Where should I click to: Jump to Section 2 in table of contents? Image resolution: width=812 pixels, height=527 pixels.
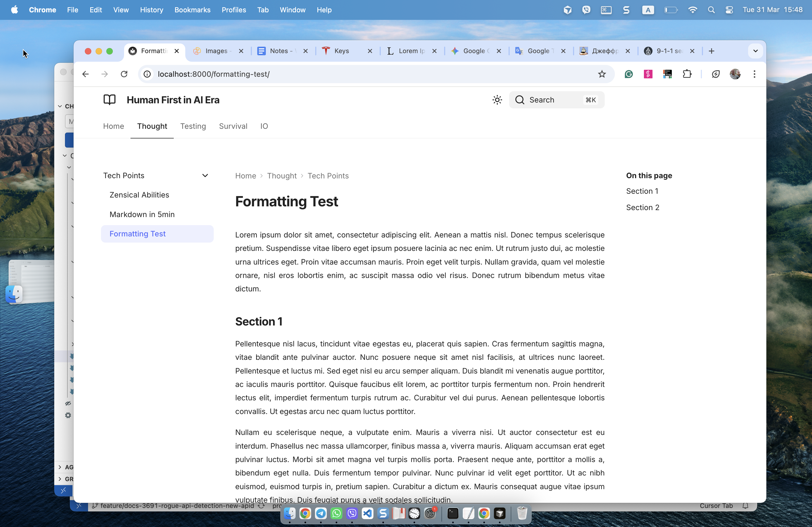click(x=643, y=207)
